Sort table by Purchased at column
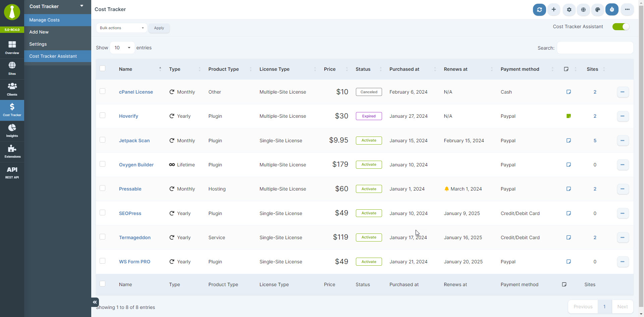The width and height of the screenshot is (644, 317). click(x=413, y=69)
